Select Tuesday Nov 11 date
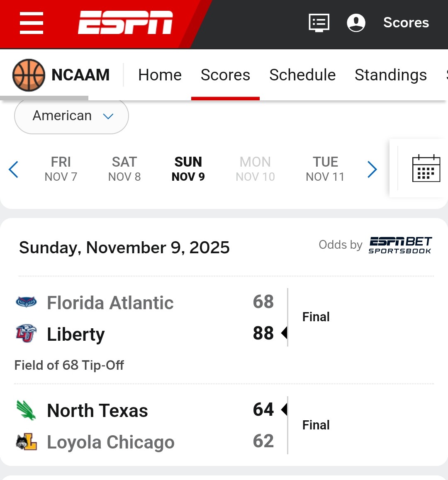The height and width of the screenshot is (480, 448). [325, 169]
